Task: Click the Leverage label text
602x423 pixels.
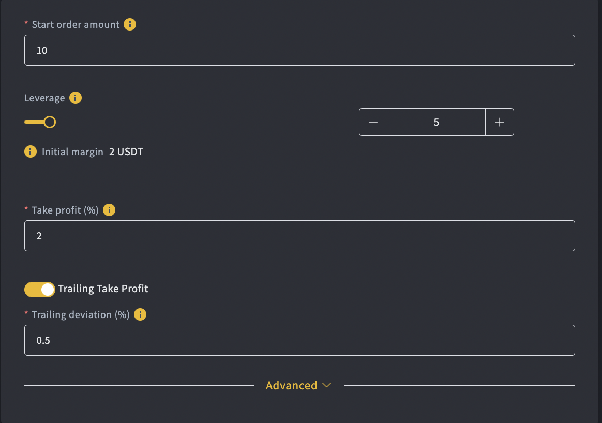Action: [45, 98]
